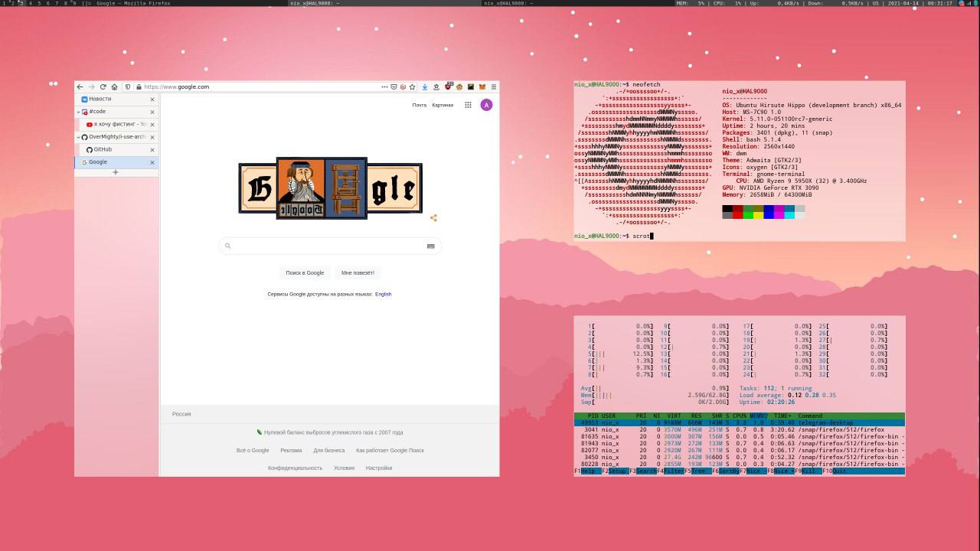
Task: Click F3 Search in htop
Action: pyautogui.click(x=643, y=471)
